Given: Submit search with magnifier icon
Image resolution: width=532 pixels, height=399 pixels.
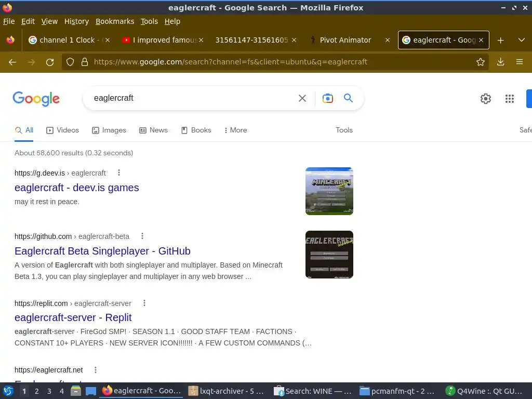Looking at the screenshot, I should click(x=348, y=98).
